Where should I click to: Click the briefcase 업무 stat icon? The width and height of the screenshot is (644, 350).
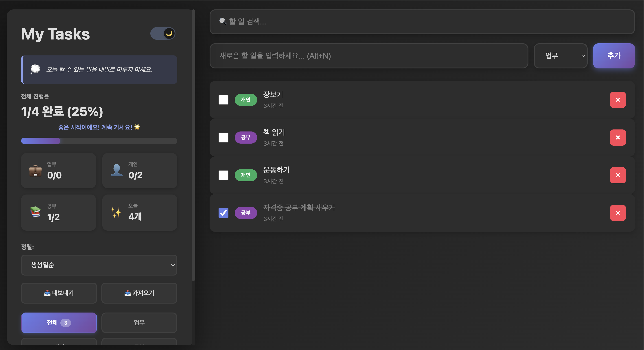pyautogui.click(x=35, y=171)
